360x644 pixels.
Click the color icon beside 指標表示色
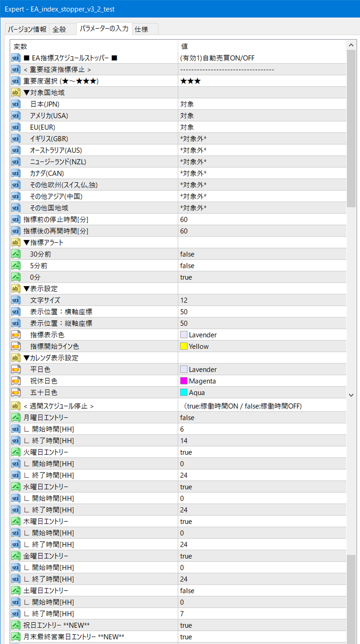coord(15,335)
